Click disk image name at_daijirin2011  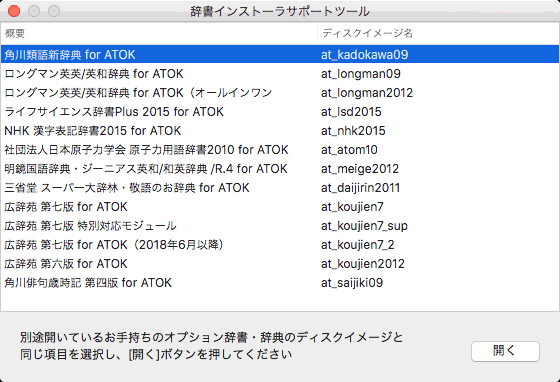(x=360, y=188)
